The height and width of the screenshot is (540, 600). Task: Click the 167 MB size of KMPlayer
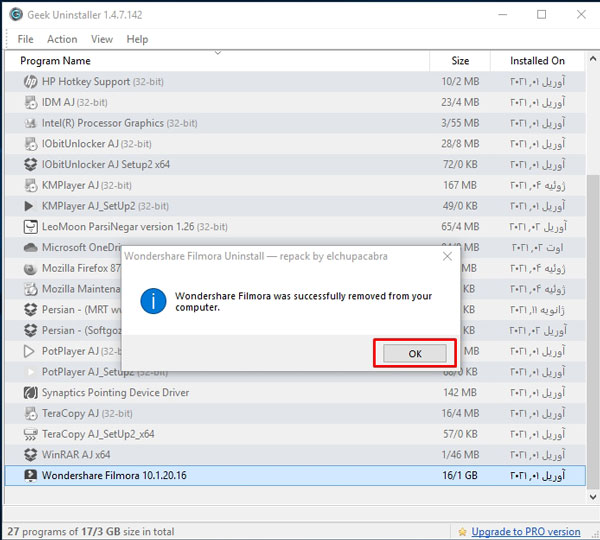[460, 185]
